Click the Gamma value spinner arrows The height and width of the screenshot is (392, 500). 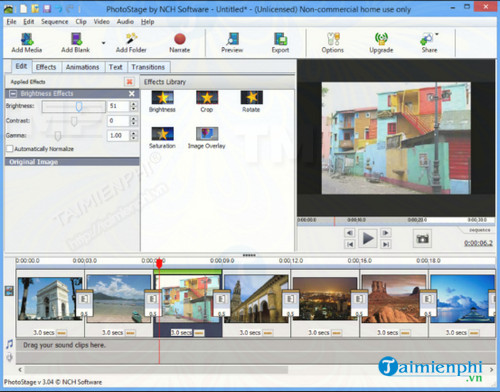(x=133, y=136)
